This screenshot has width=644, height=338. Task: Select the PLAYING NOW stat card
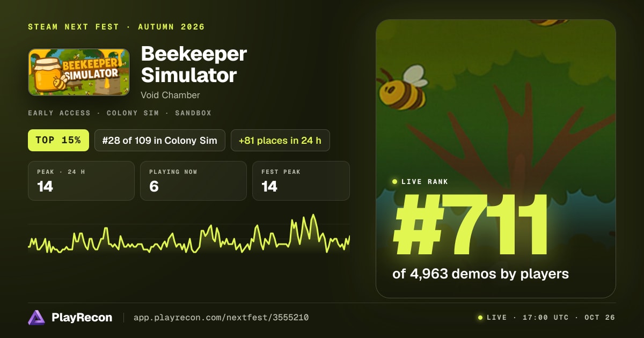(193, 181)
